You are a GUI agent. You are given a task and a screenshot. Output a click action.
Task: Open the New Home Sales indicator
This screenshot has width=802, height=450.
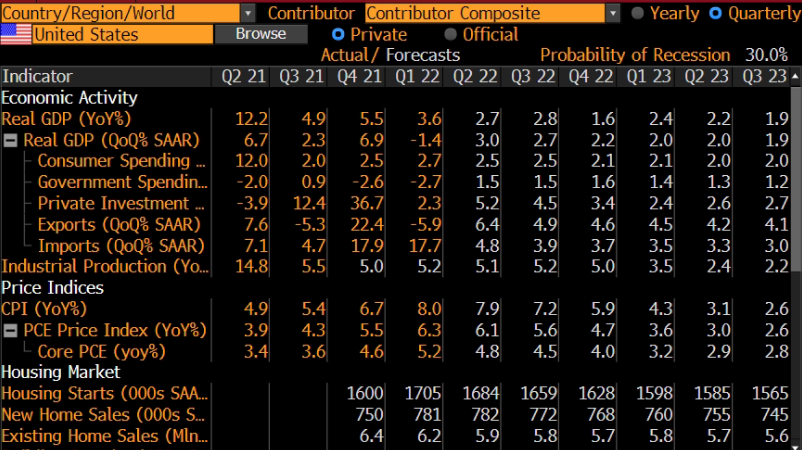coord(103,415)
